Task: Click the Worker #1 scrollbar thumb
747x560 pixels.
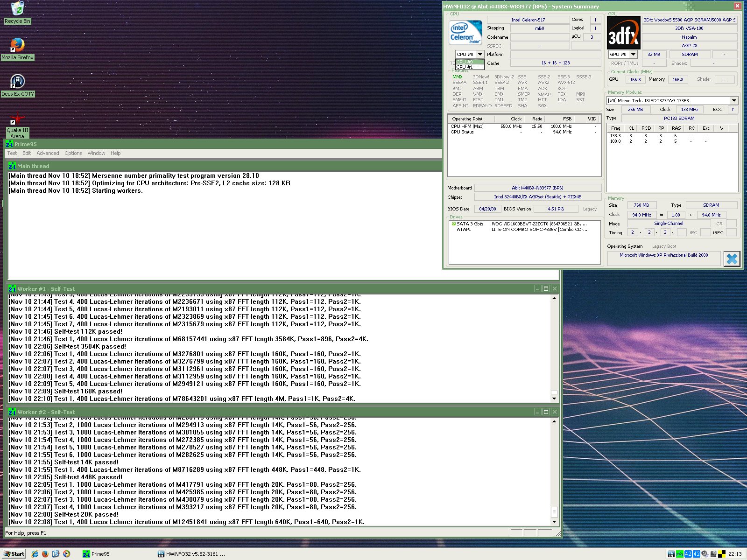Action: tap(554, 392)
